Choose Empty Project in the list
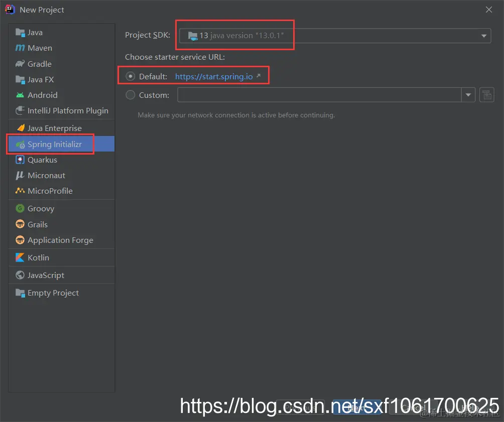The width and height of the screenshot is (504, 422). (x=53, y=293)
